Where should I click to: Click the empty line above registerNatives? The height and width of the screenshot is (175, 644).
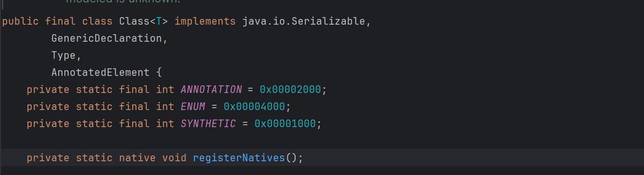322,141
